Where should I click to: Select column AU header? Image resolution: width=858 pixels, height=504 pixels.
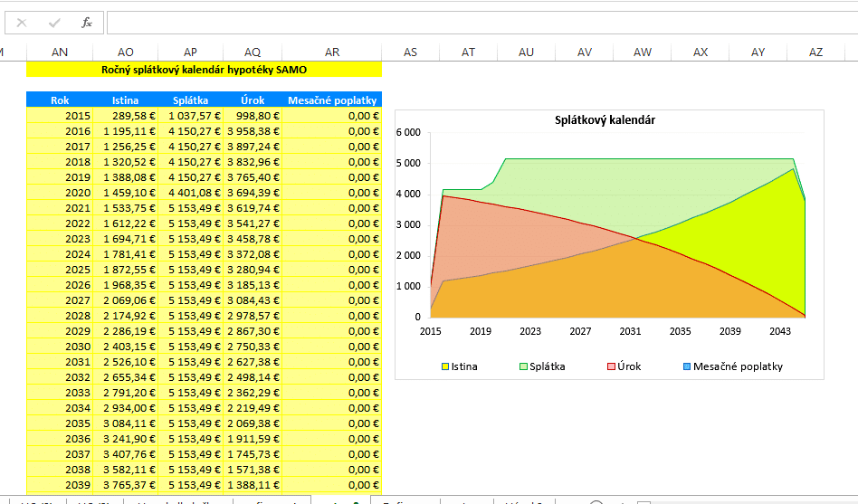click(x=526, y=52)
